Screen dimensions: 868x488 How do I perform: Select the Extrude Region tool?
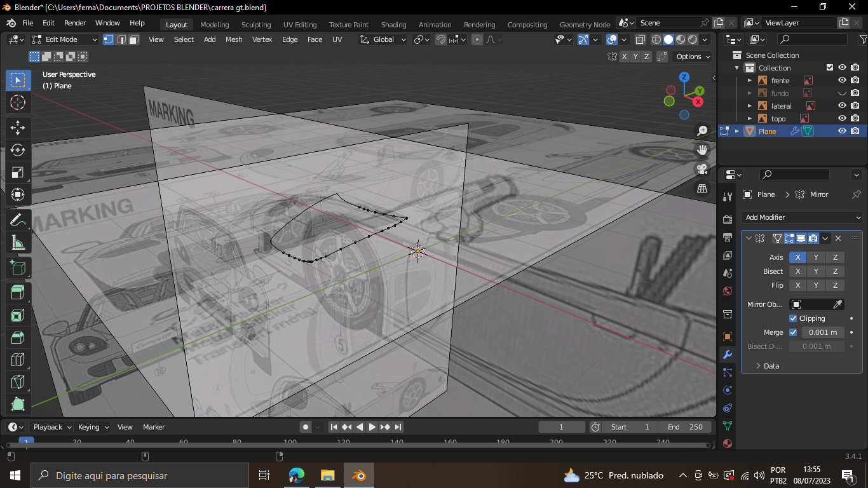click(x=18, y=293)
